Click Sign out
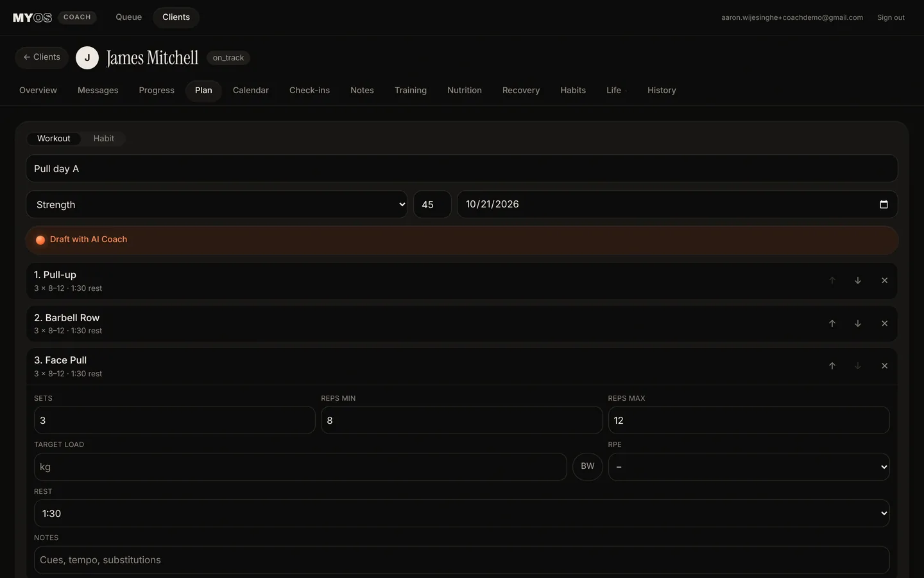The height and width of the screenshot is (578, 924). [x=891, y=17]
